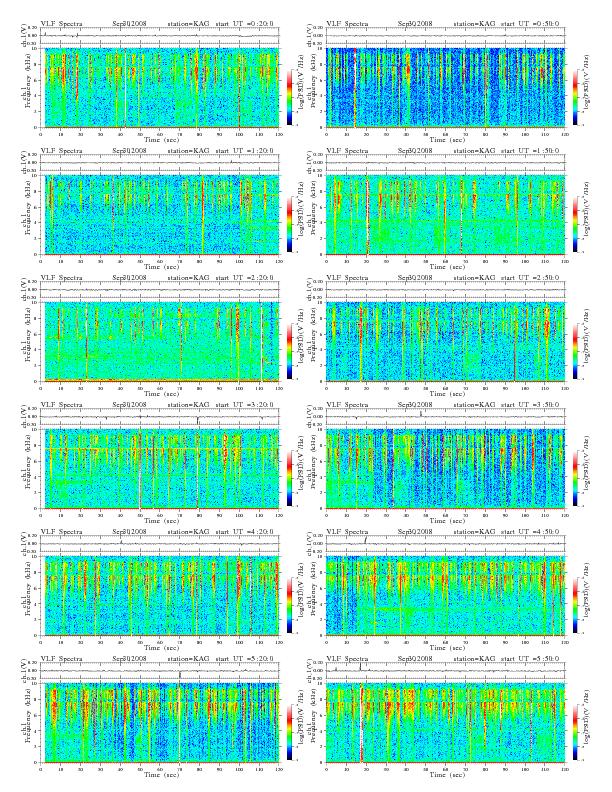The width and height of the screenshot is (612, 792).
Task: Select the spectrogram starting UT 5:20:0
Action: point(160,722)
